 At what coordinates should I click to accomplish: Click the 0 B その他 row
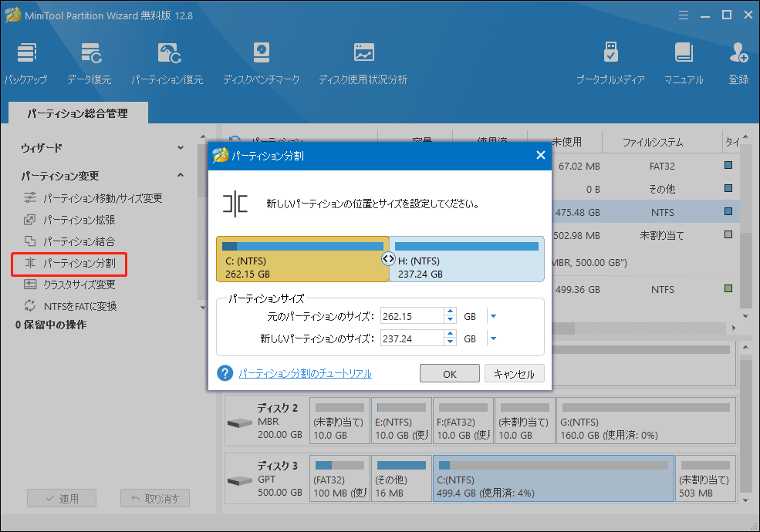[x=646, y=189]
